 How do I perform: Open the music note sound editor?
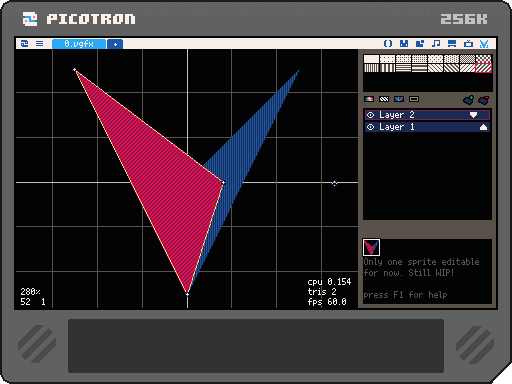point(436,44)
